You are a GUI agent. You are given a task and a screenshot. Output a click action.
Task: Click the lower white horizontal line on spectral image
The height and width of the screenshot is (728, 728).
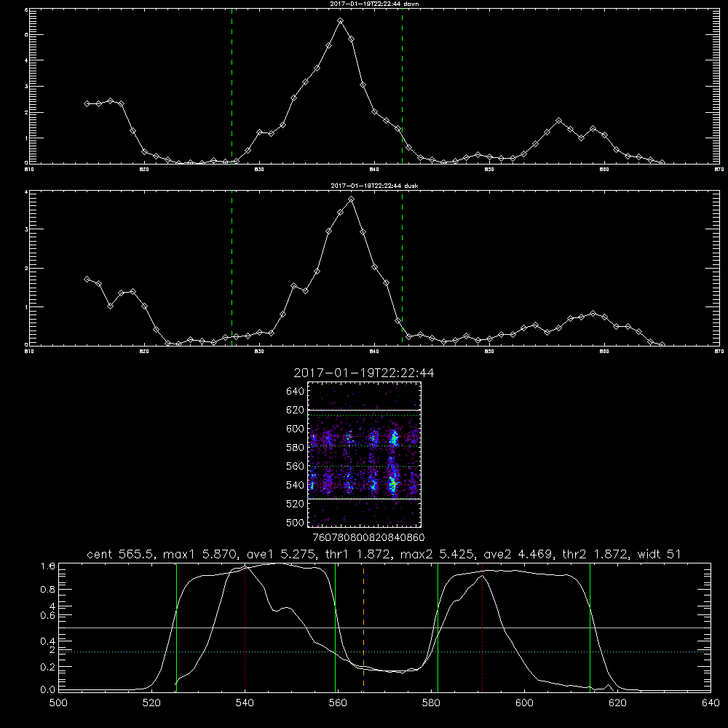pyautogui.click(x=364, y=499)
